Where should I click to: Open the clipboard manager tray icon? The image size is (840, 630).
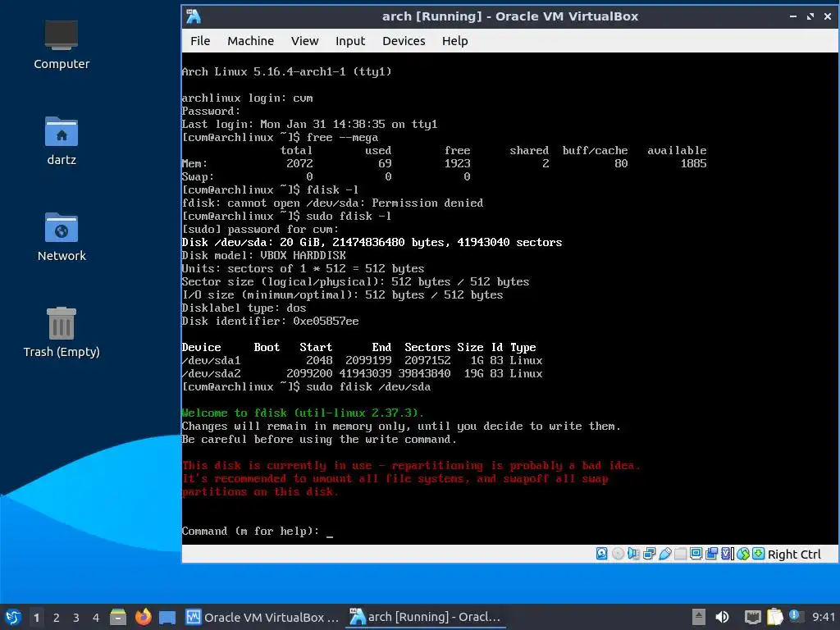pyautogui.click(x=774, y=617)
